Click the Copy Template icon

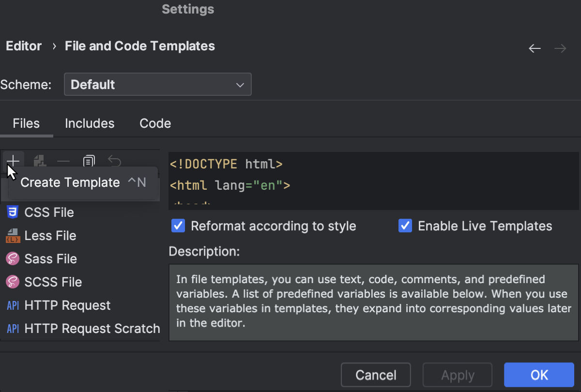coord(89,161)
